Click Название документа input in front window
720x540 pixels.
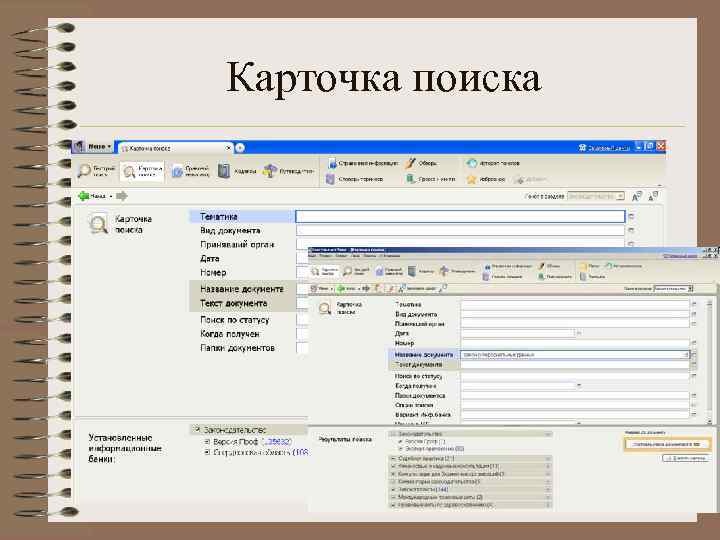pos(575,354)
